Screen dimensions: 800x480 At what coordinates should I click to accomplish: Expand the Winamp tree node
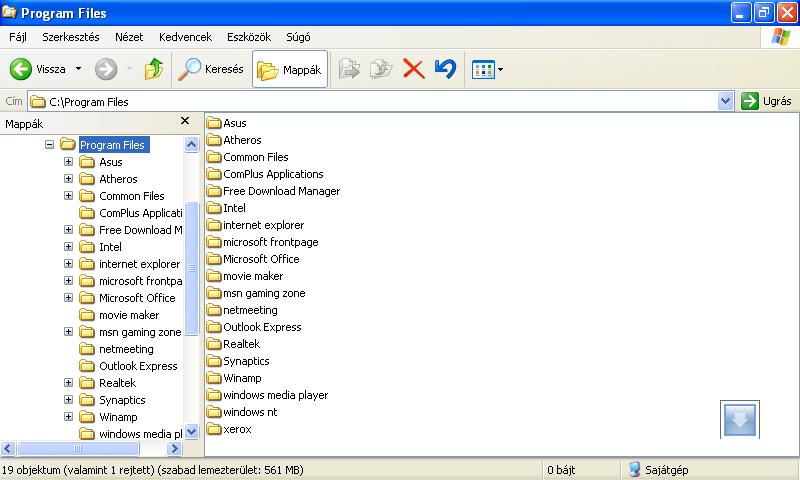pyautogui.click(x=68, y=417)
